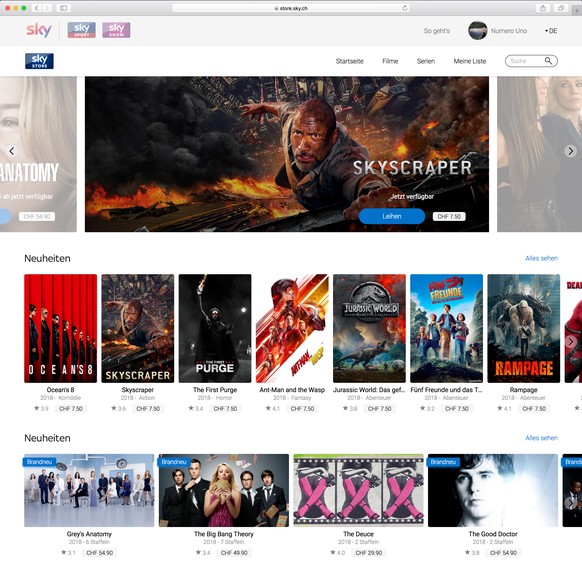Click Alles sehen for series Neuheiten
This screenshot has height=567, width=582.
(541, 438)
